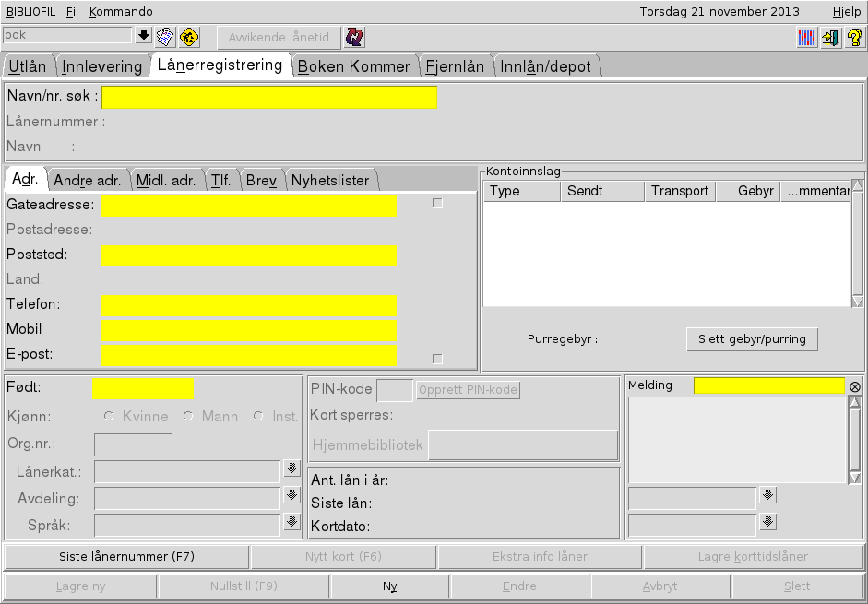
Task: Expand the Språk dropdown
Action: tap(291, 523)
